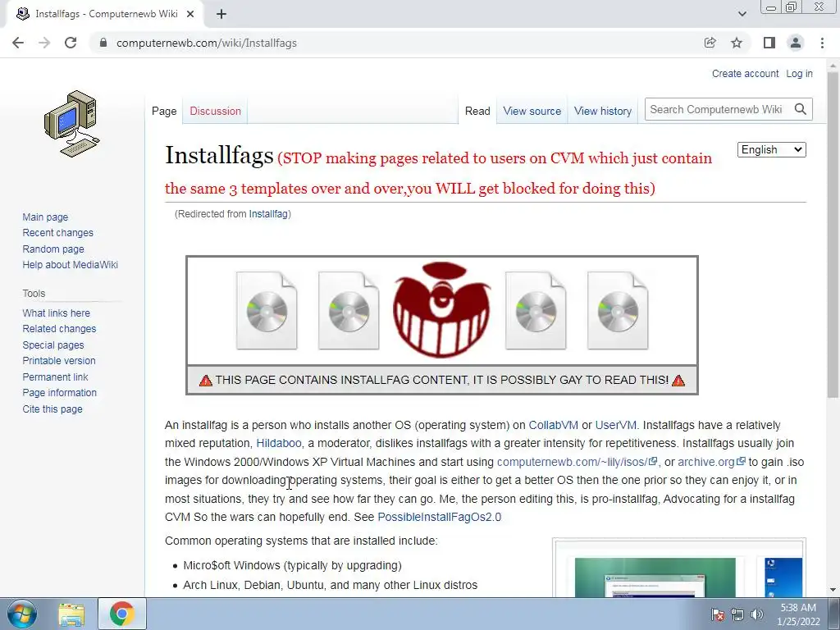This screenshot has width=840, height=630.
Task: Open Recent changes in sidebar
Action: pos(58,232)
